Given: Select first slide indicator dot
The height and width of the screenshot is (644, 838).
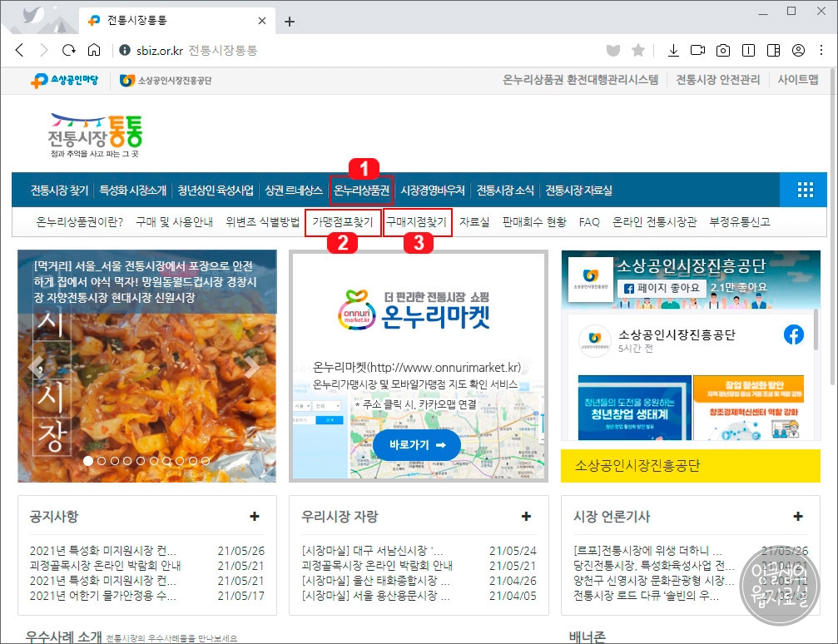Looking at the screenshot, I should [x=88, y=461].
